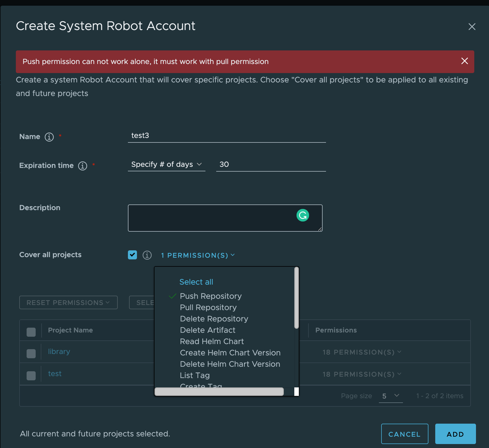489x448 pixels.
Task: Select Pull Repository permission
Action: coord(208,308)
